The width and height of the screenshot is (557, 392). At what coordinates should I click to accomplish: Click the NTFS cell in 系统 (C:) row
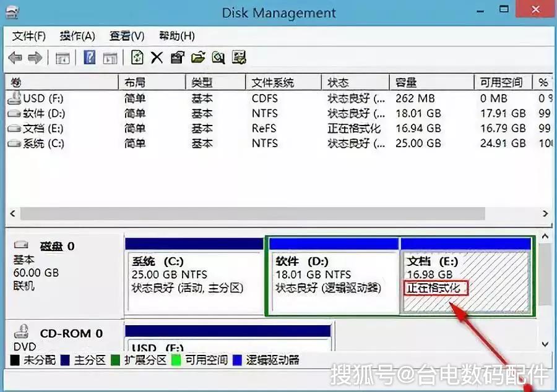tap(265, 143)
